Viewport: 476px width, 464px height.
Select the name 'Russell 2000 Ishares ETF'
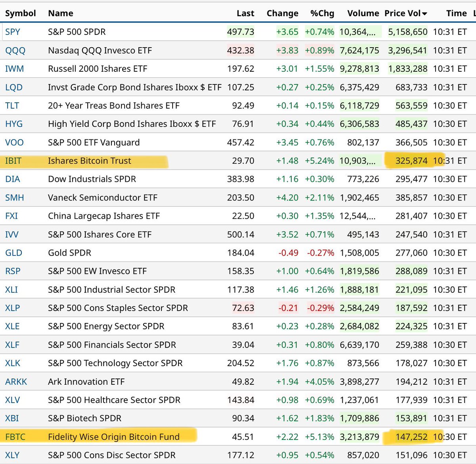pos(98,69)
